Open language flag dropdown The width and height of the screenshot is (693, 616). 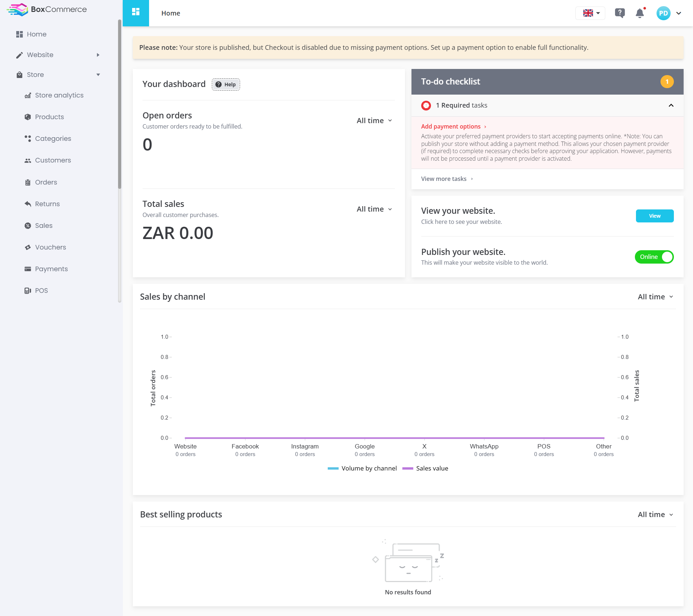click(590, 13)
